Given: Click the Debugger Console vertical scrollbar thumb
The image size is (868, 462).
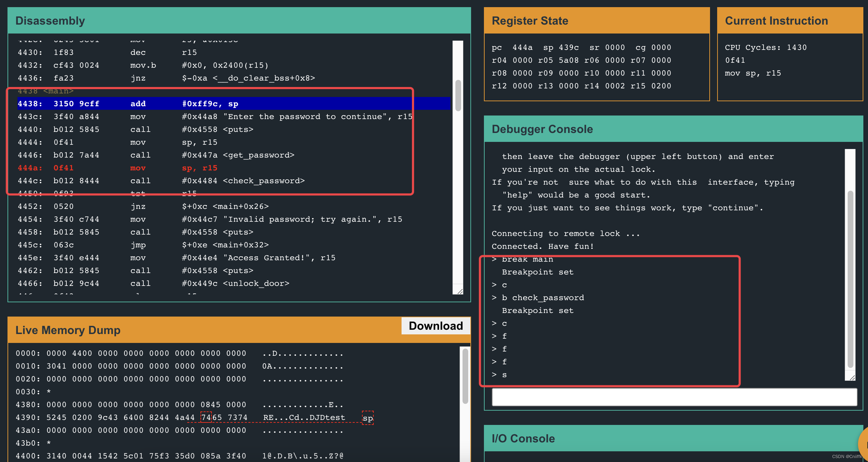Looking at the screenshot, I should (x=851, y=279).
